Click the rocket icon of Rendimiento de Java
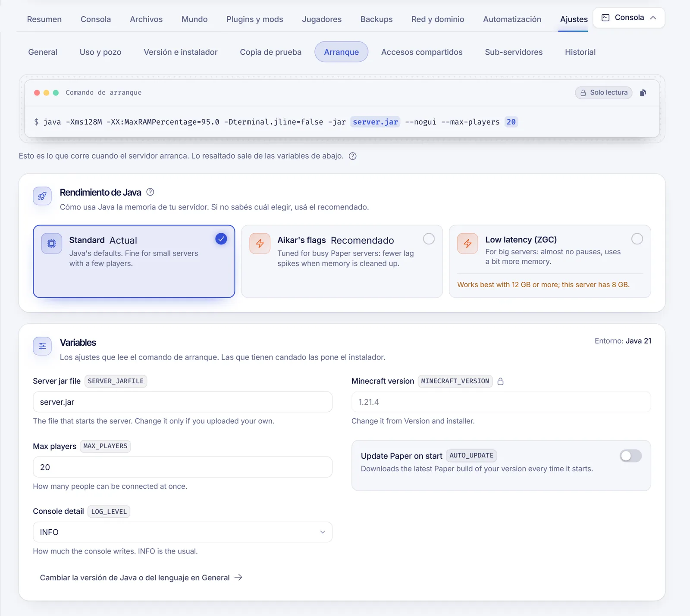The image size is (690, 616). [x=42, y=196]
